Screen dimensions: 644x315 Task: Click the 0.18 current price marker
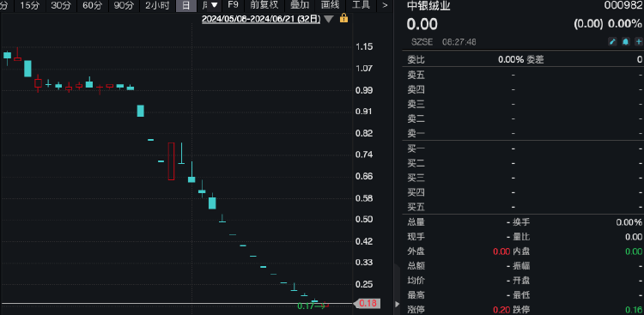pos(367,304)
